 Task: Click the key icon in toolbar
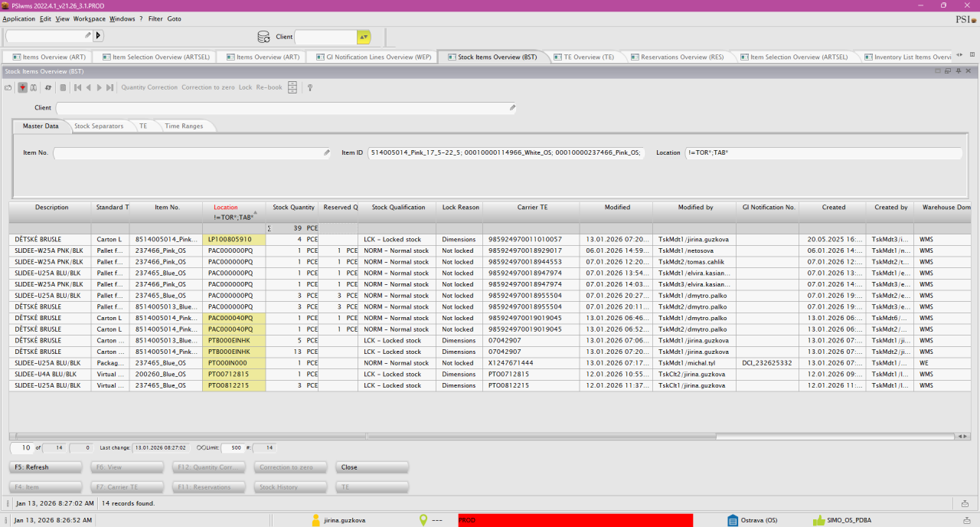[x=310, y=87]
